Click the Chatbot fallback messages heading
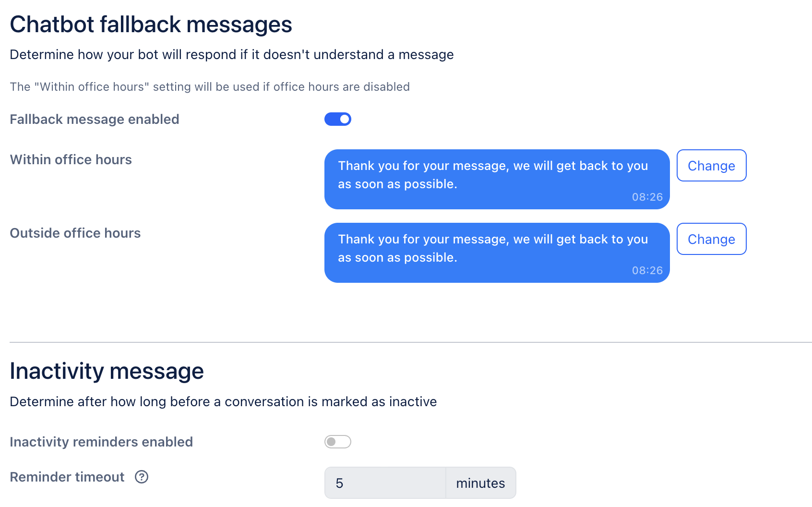The width and height of the screenshot is (812, 507). (151, 24)
